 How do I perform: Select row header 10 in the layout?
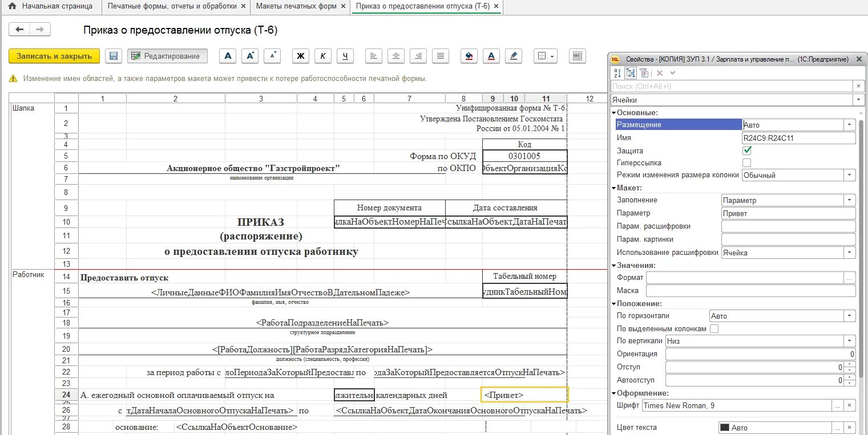coord(66,222)
